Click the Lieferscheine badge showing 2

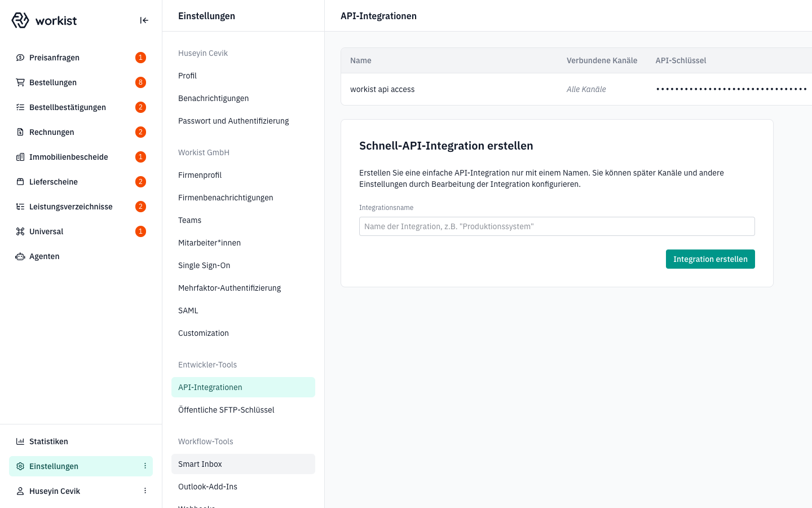pos(140,182)
